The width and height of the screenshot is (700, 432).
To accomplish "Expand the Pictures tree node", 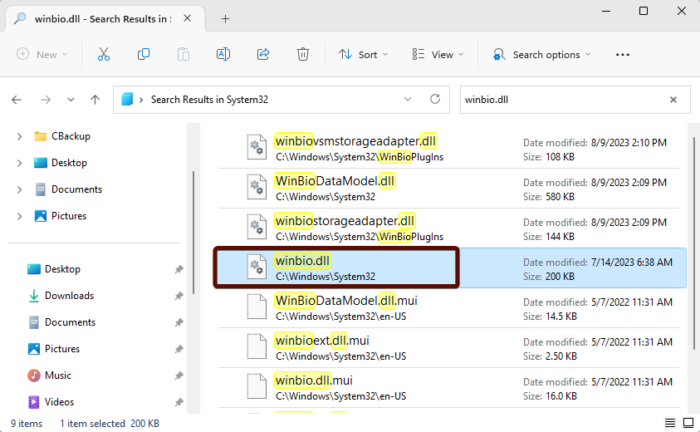I will point(19,216).
